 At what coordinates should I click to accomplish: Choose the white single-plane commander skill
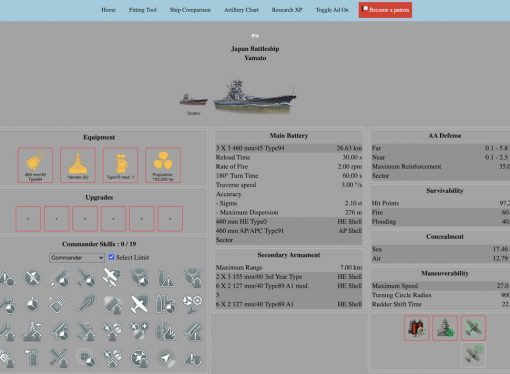tap(139, 304)
